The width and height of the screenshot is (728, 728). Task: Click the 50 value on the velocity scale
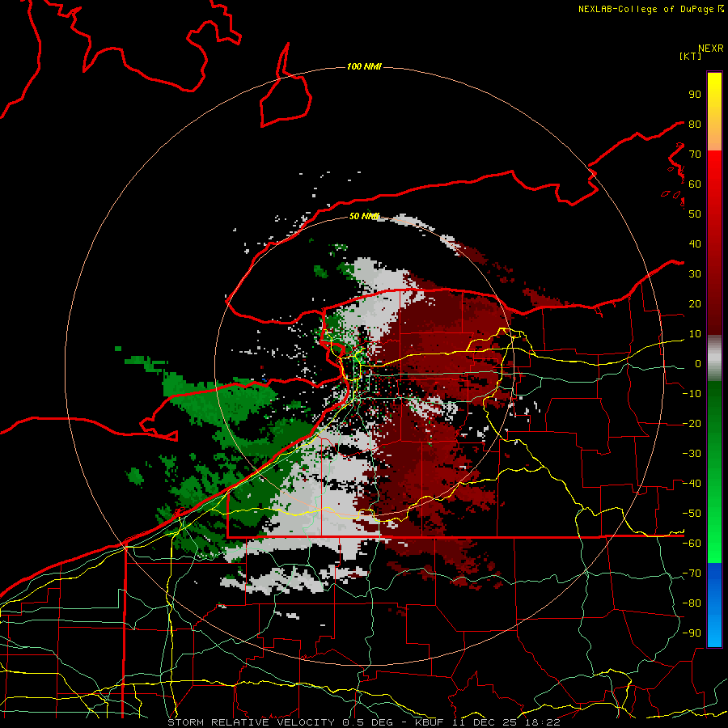[695, 214]
